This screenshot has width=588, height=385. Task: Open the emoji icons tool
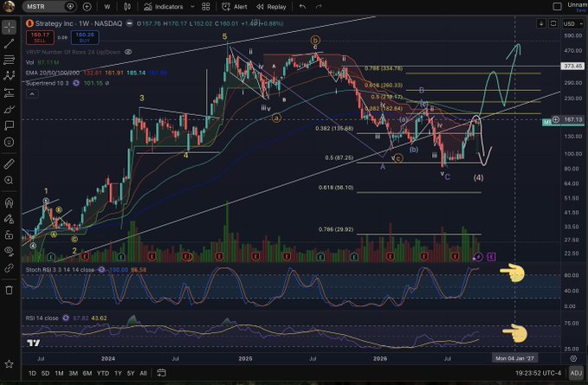coord(9,142)
